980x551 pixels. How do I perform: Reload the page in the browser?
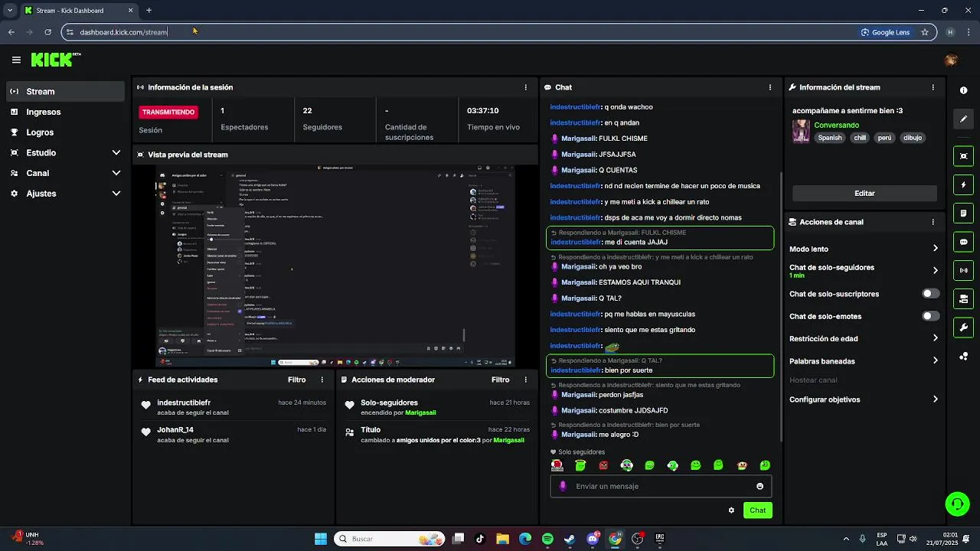(47, 32)
